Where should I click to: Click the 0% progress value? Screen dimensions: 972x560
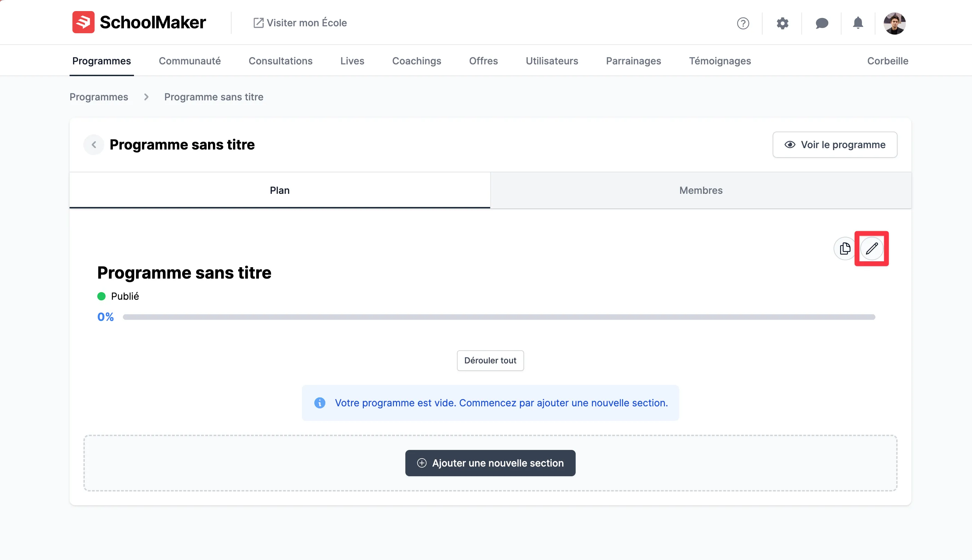tap(105, 317)
